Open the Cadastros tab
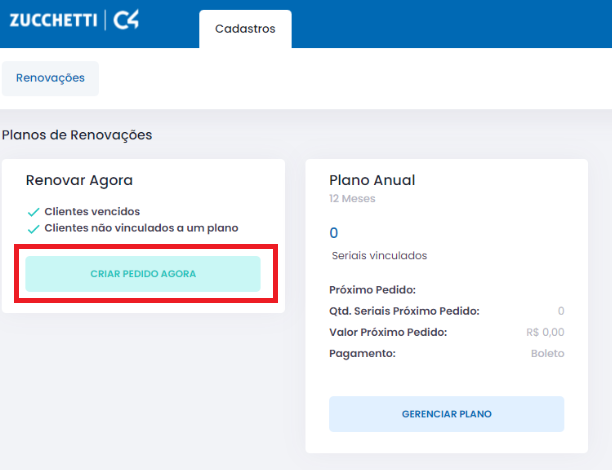Screen dimensions: 612x470 [245, 29]
